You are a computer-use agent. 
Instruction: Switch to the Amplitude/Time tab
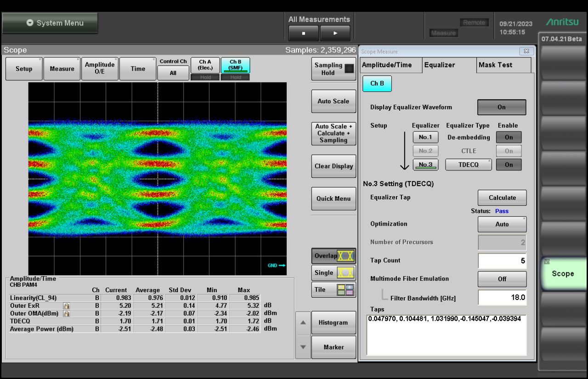pyautogui.click(x=390, y=65)
